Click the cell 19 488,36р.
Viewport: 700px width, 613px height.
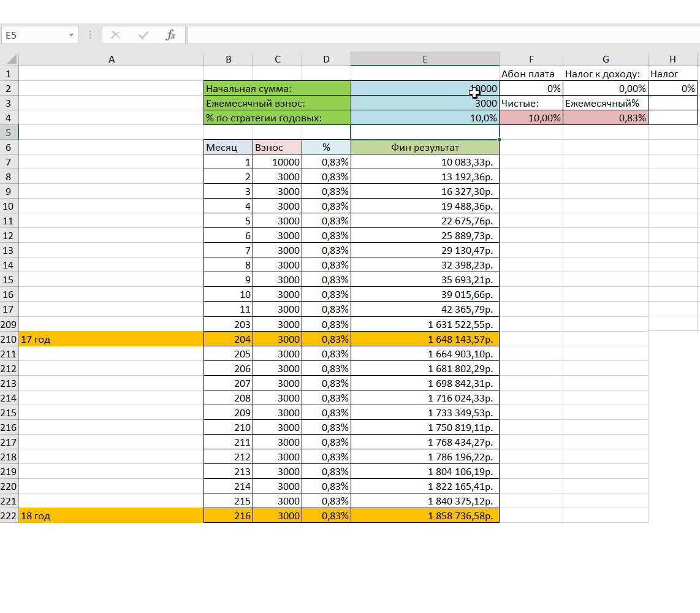(425, 206)
